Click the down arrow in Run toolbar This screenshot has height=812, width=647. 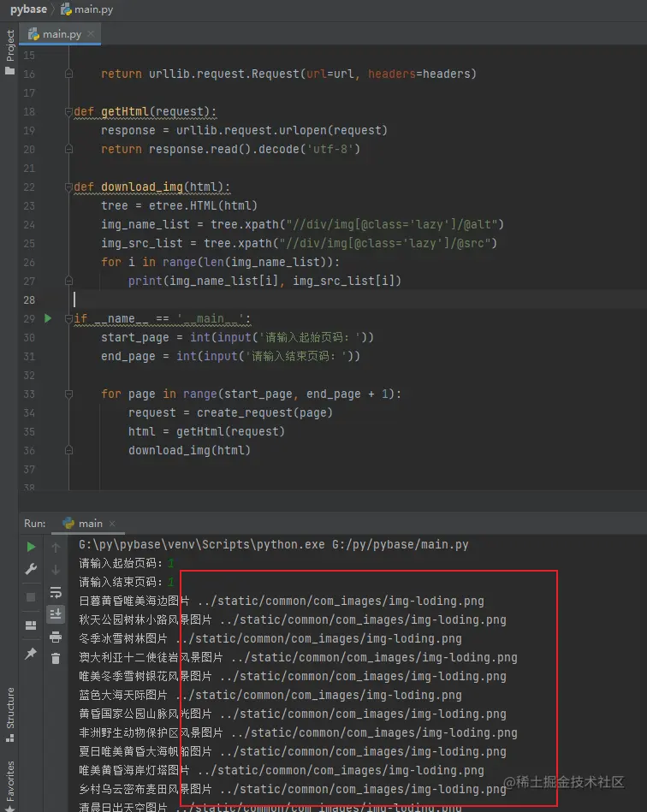(56, 570)
